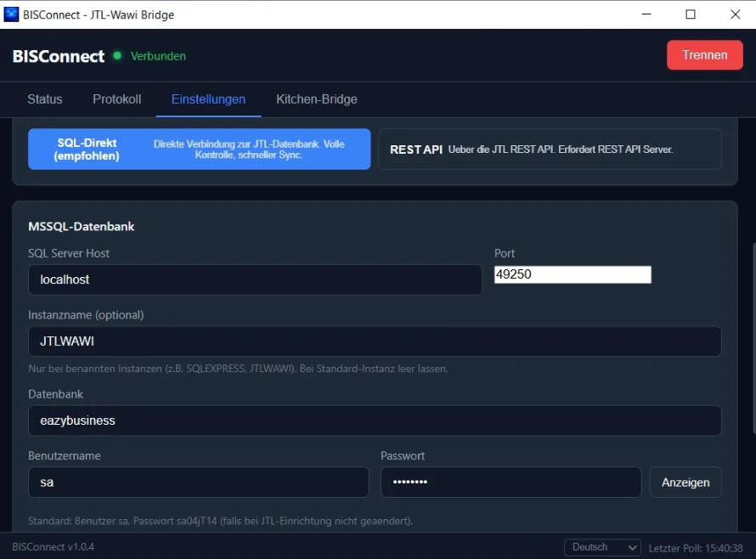Image resolution: width=756 pixels, height=559 pixels.
Task: Choose the REST API connection mode
Action: [550, 149]
